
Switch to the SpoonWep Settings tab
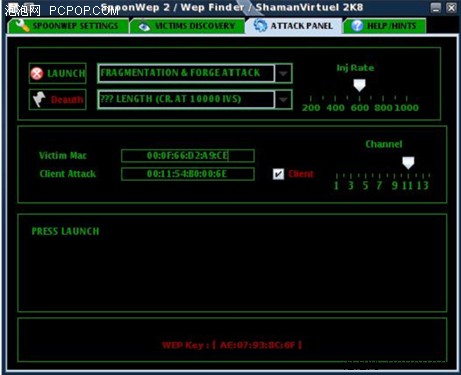(x=68, y=26)
